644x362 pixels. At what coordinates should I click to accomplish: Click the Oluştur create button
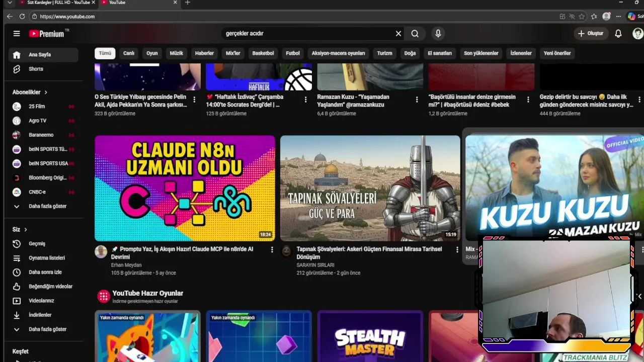590,34
